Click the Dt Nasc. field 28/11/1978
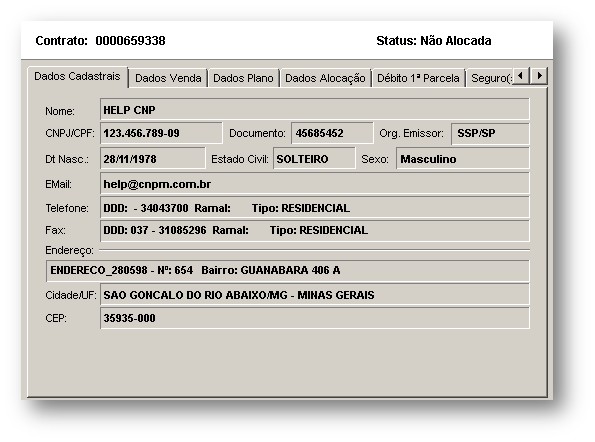 point(153,159)
